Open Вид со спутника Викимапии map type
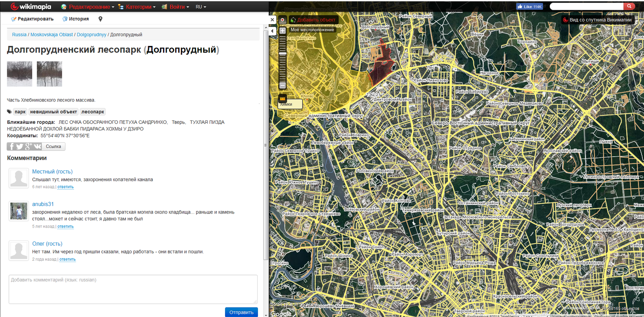The image size is (644, 317). click(x=597, y=20)
